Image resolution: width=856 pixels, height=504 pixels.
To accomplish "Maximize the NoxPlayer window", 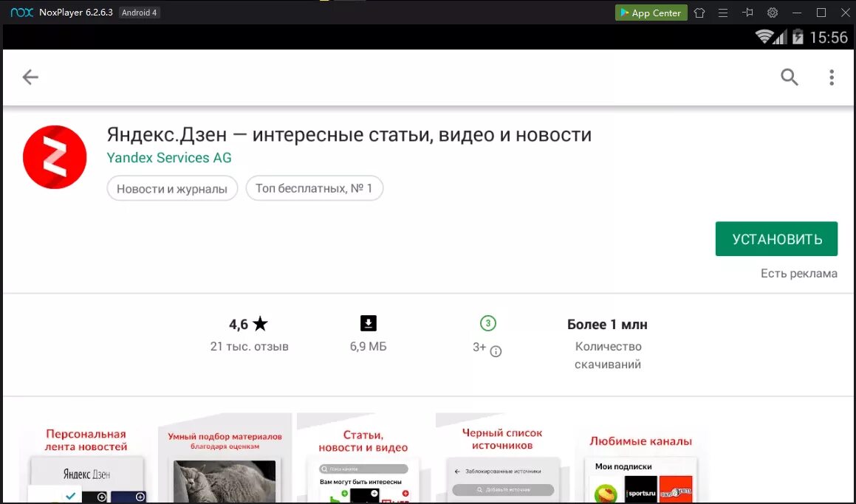I will pos(821,13).
